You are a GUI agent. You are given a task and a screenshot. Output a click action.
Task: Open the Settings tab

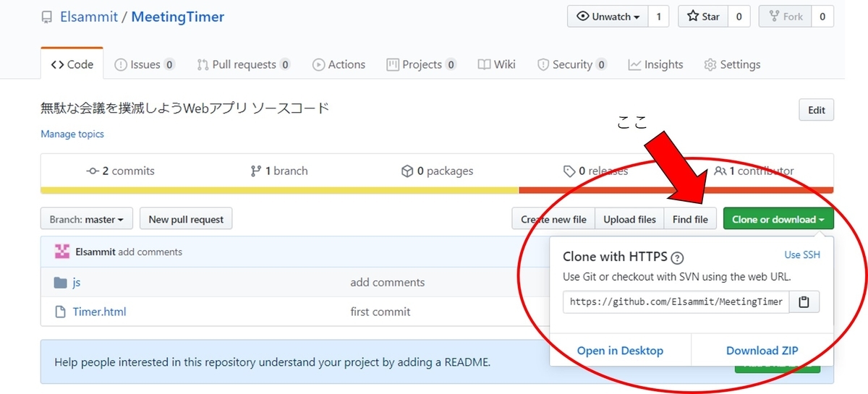[x=732, y=64]
